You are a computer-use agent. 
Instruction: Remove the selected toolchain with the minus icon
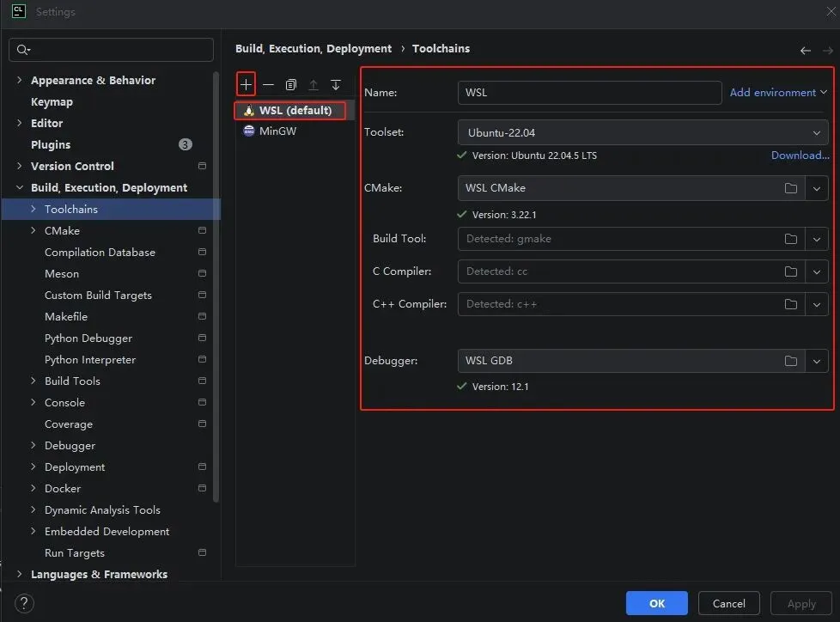268,85
